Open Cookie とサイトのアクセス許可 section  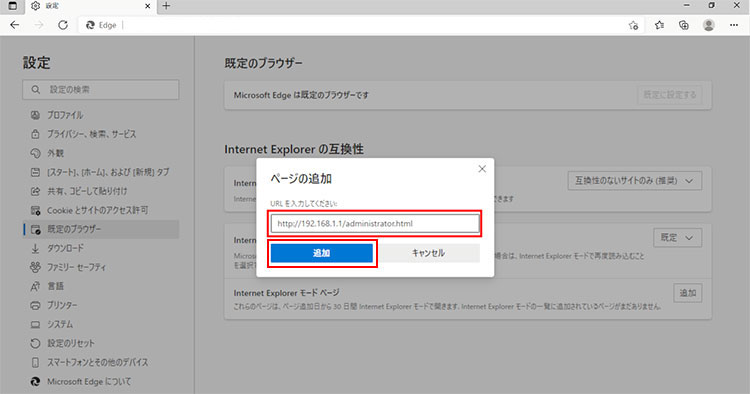click(x=100, y=210)
